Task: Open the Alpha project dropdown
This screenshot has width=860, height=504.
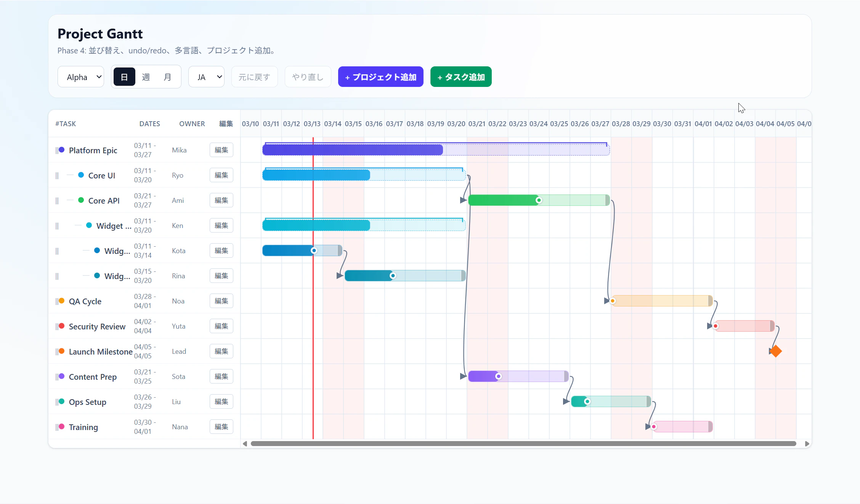Action: (81, 77)
